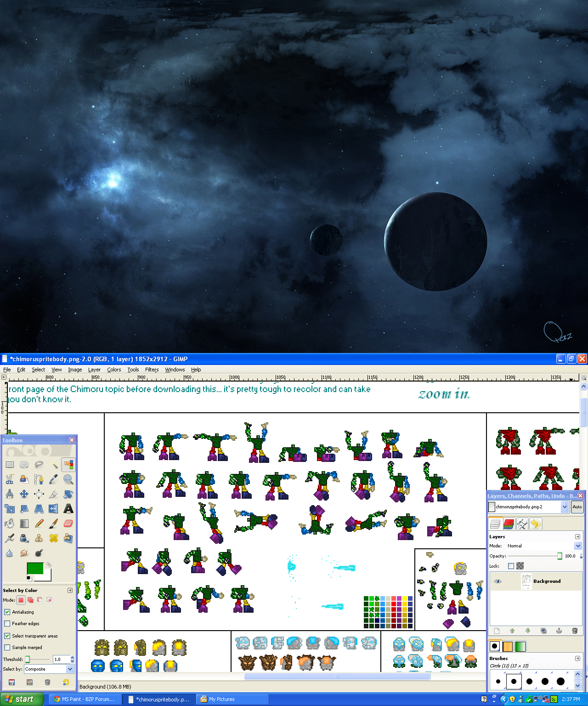Open the Windows Start menu
The image size is (588, 706).
tap(22, 699)
